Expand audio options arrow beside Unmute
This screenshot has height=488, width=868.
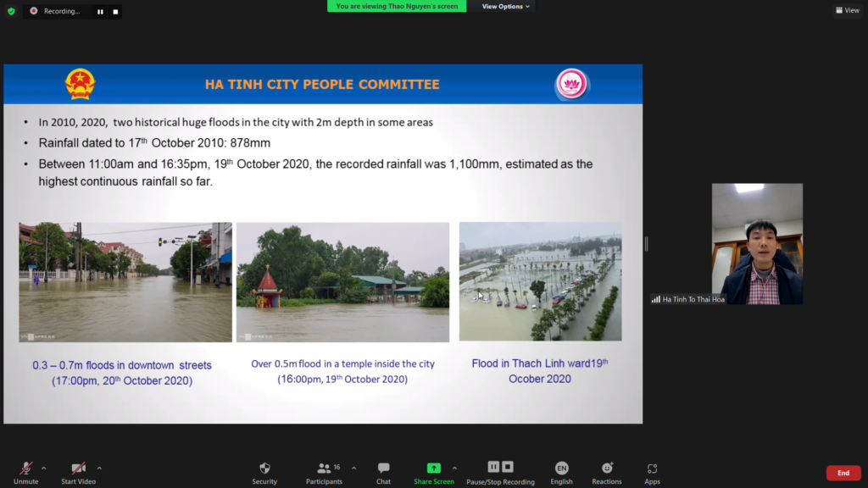tap(44, 468)
